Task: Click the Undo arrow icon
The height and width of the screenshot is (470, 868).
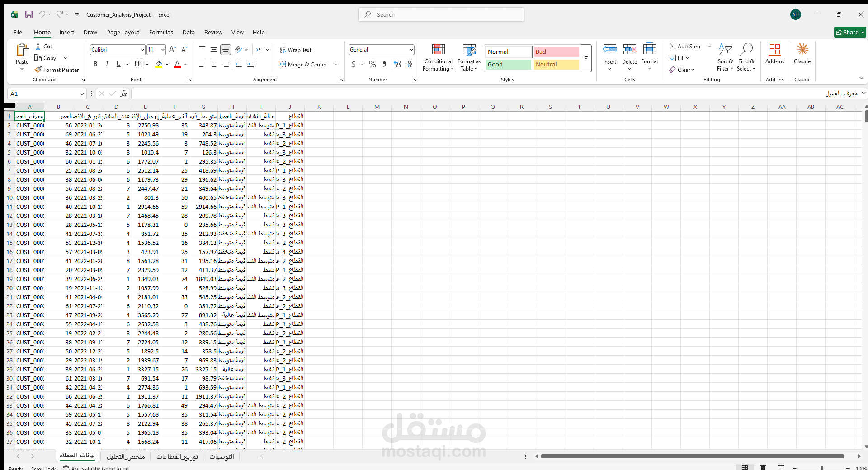Action: pyautogui.click(x=42, y=14)
